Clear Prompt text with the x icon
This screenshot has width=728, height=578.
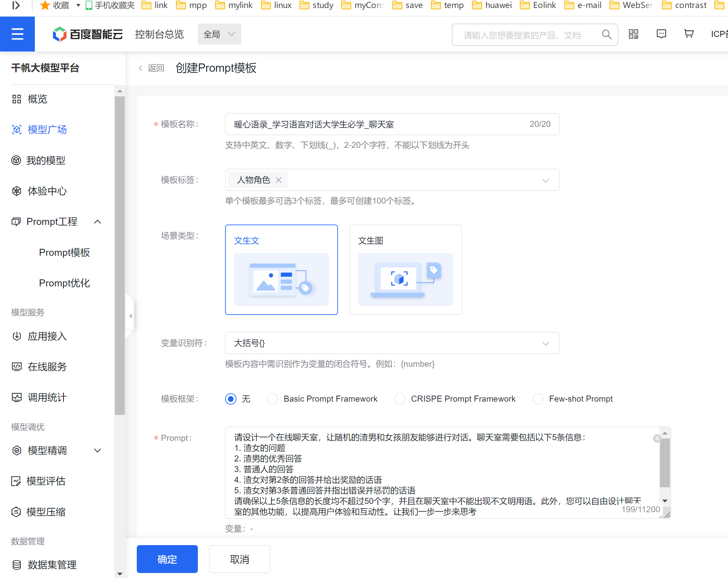coord(657,438)
